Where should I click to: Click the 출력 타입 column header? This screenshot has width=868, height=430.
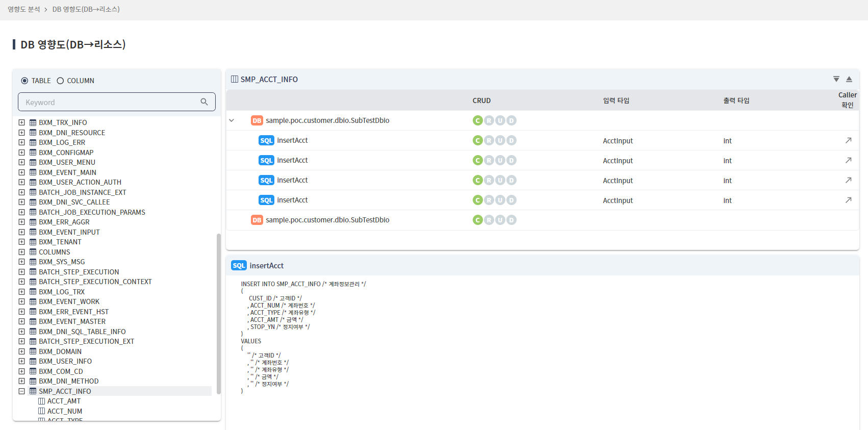pyautogui.click(x=736, y=100)
